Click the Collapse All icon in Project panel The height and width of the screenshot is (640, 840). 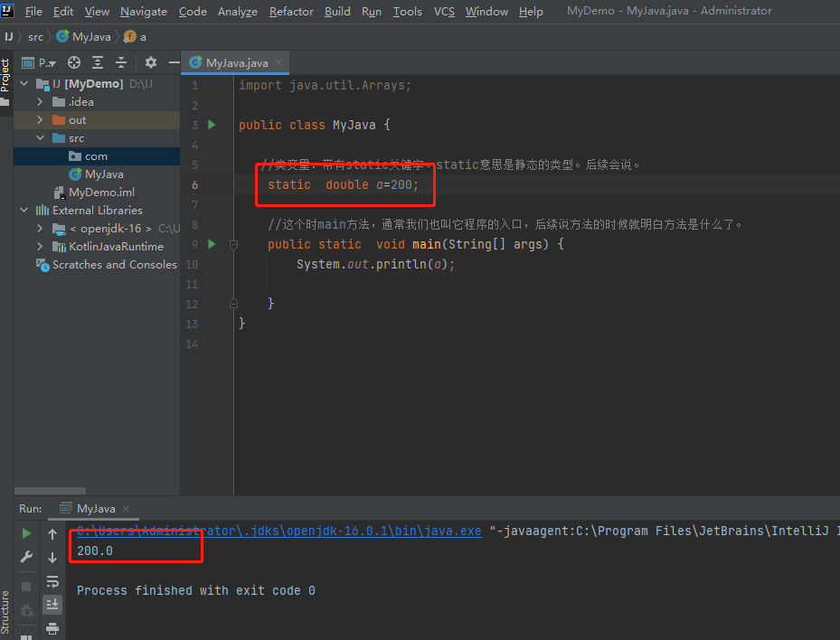pos(121,62)
